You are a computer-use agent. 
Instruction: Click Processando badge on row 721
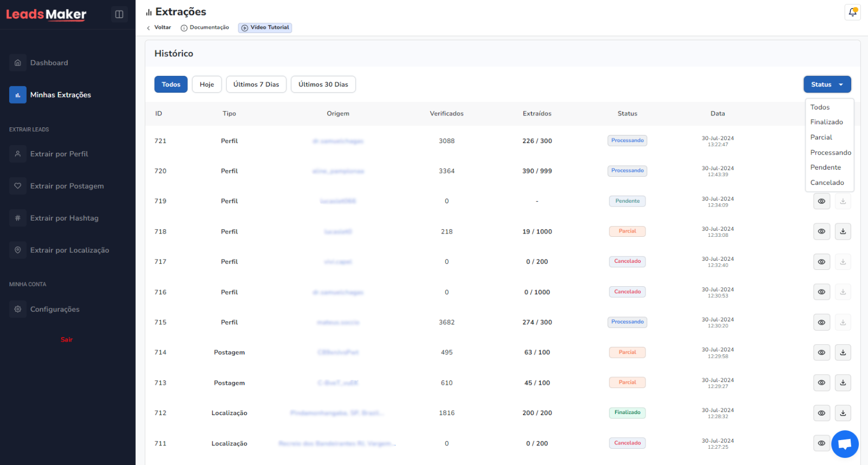[x=628, y=141]
